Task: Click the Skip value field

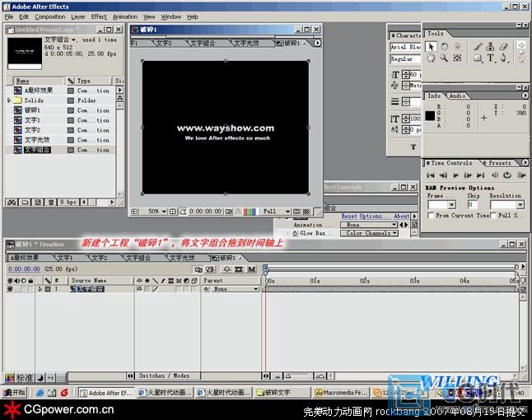Action: pos(473,204)
